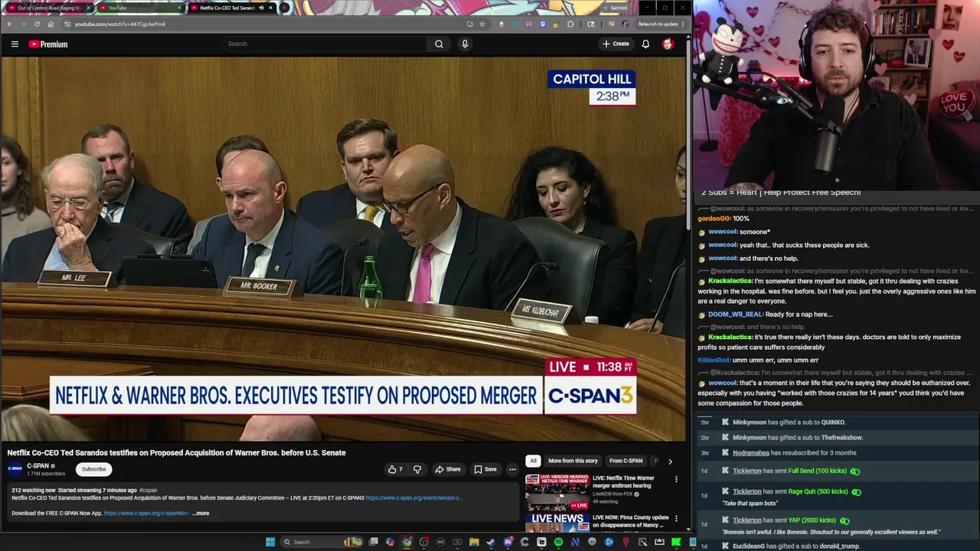This screenshot has height=551, width=980.
Task: Click chat username gordonGG
Action: click(x=714, y=218)
